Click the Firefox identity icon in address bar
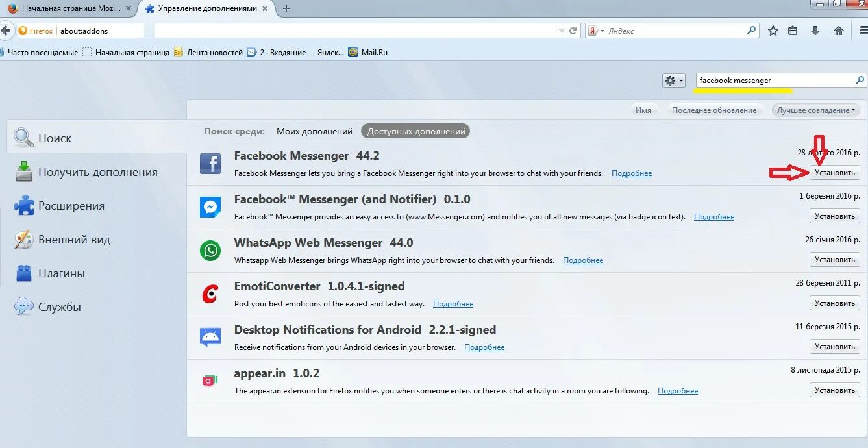Viewport: 868px width, 448px height. (x=36, y=31)
